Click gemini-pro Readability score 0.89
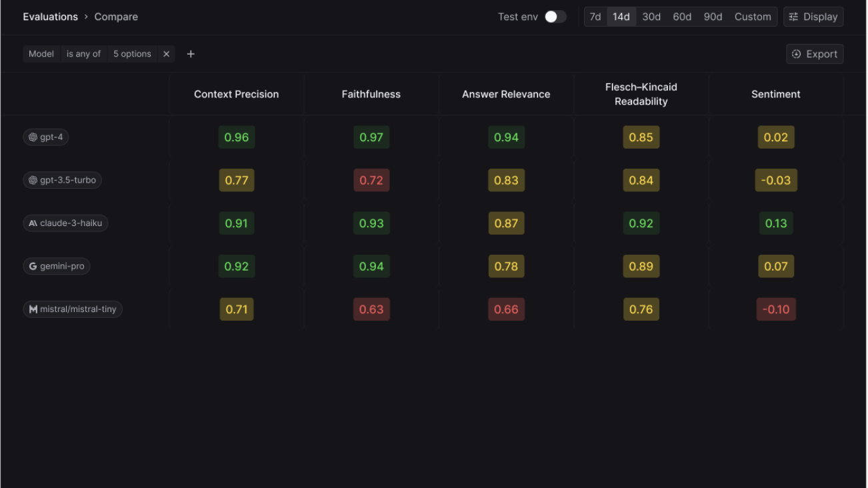The width and height of the screenshot is (868, 488). (x=641, y=266)
